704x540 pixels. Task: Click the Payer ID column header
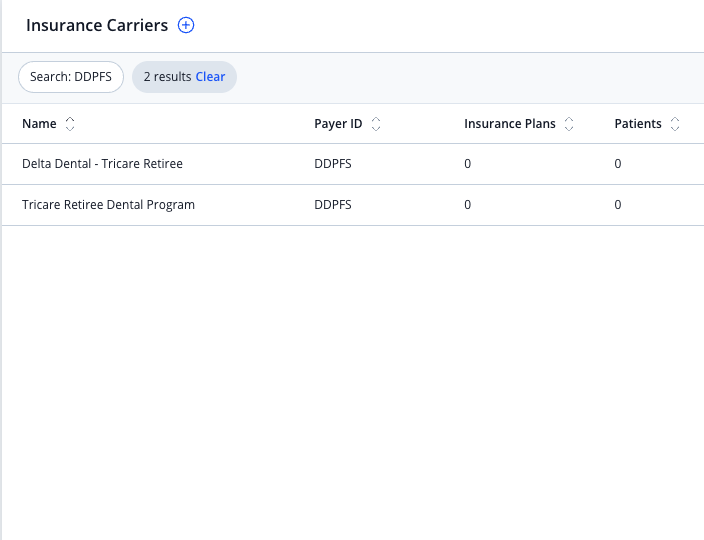(x=338, y=124)
